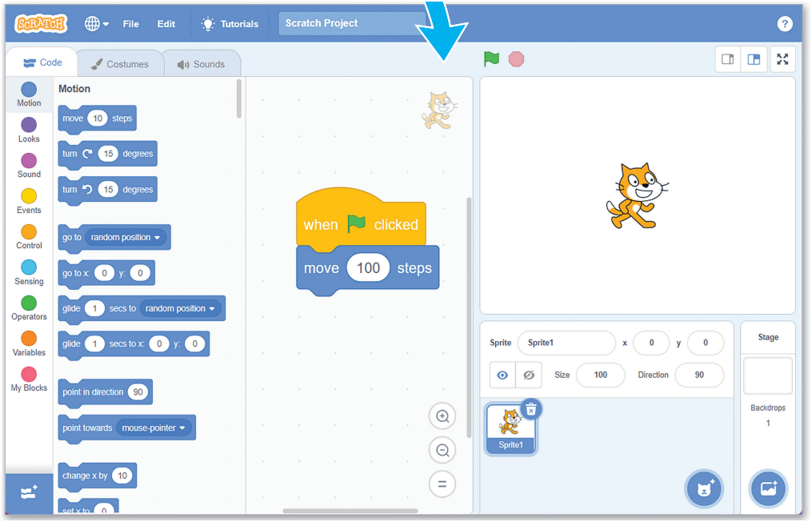Click the green flag to run
Viewport: 812px width, 522px height.
pyautogui.click(x=491, y=59)
